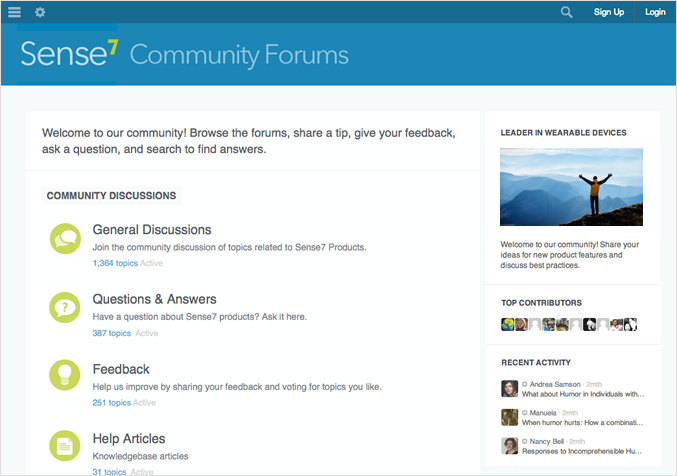Click the COMMUNITY DISCUSSIONS section label

pyautogui.click(x=111, y=196)
